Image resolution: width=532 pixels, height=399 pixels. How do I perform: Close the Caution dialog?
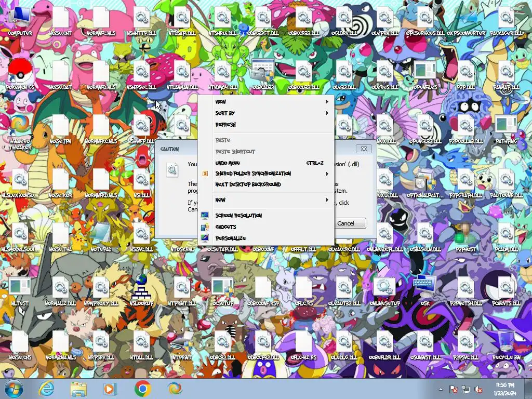[x=364, y=149]
